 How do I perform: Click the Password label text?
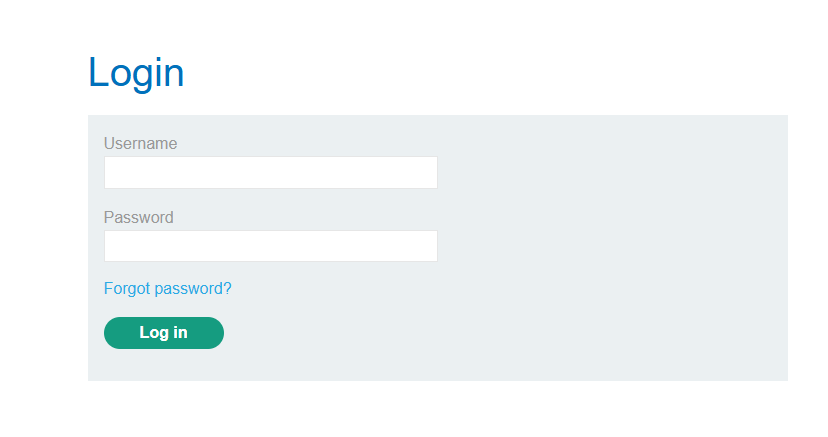point(138,218)
